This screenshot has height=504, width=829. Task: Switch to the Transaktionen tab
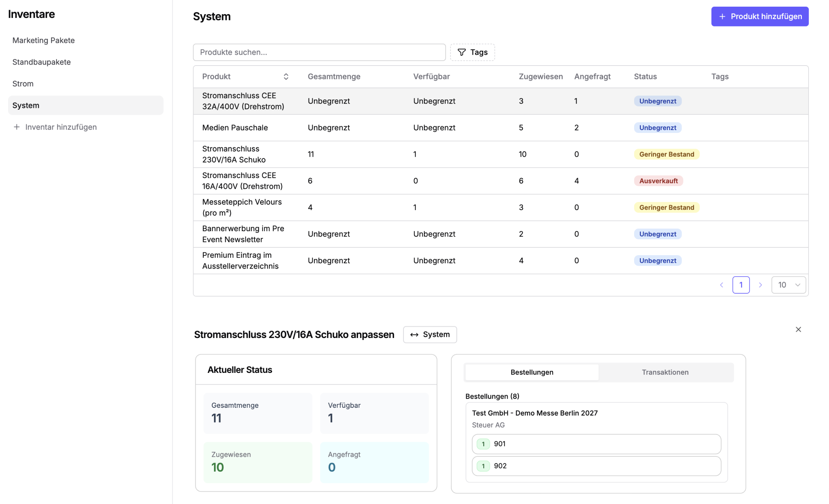[x=665, y=372]
